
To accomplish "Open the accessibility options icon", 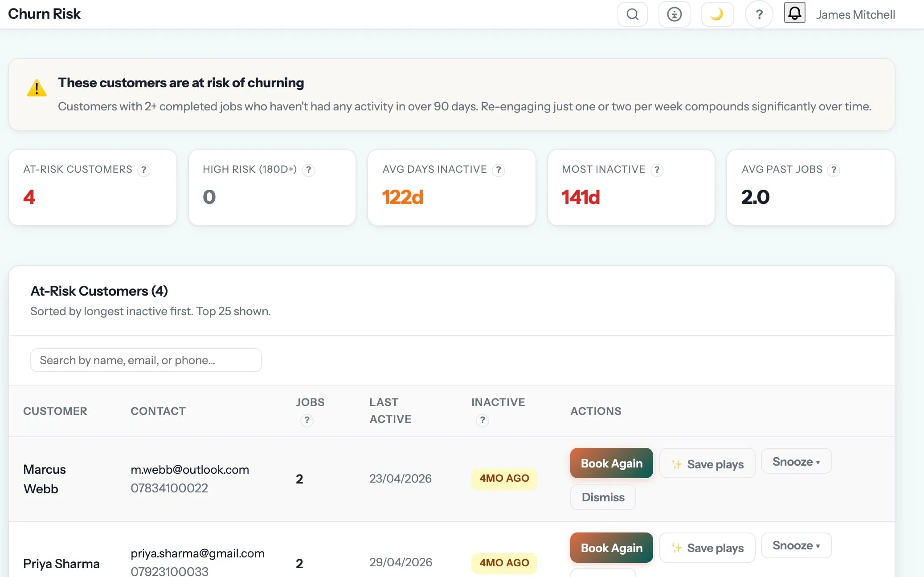I will click(x=674, y=14).
